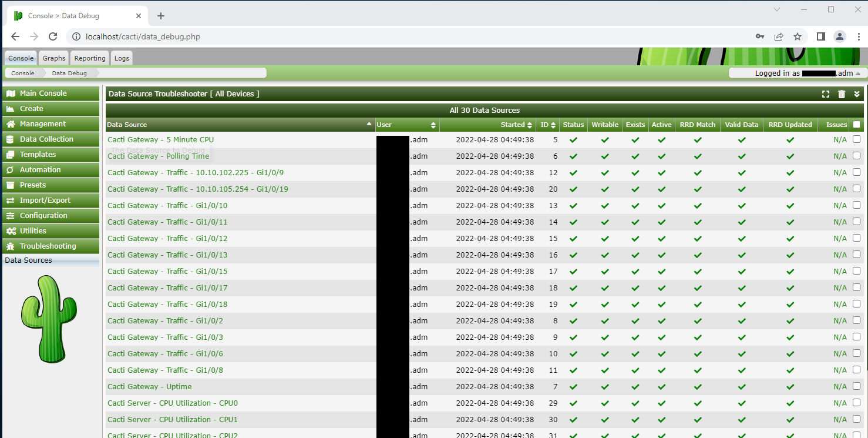
Task: Check the row for CPU Utilization CPU0
Action: coord(856,403)
